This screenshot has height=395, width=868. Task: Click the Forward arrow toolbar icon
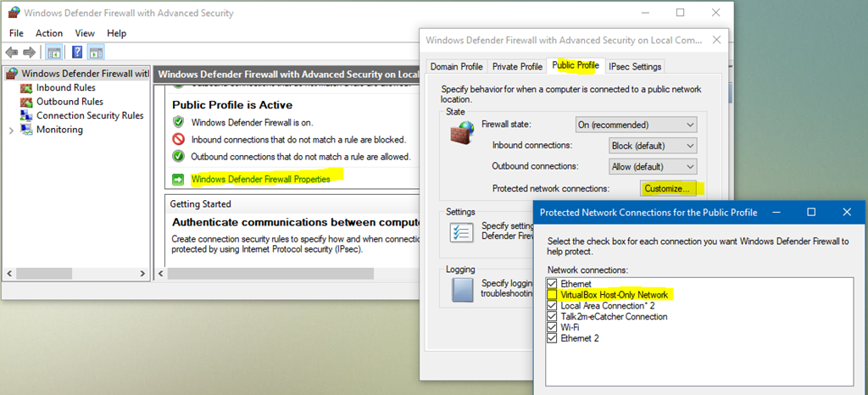pyautogui.click(x=29, y=53)
